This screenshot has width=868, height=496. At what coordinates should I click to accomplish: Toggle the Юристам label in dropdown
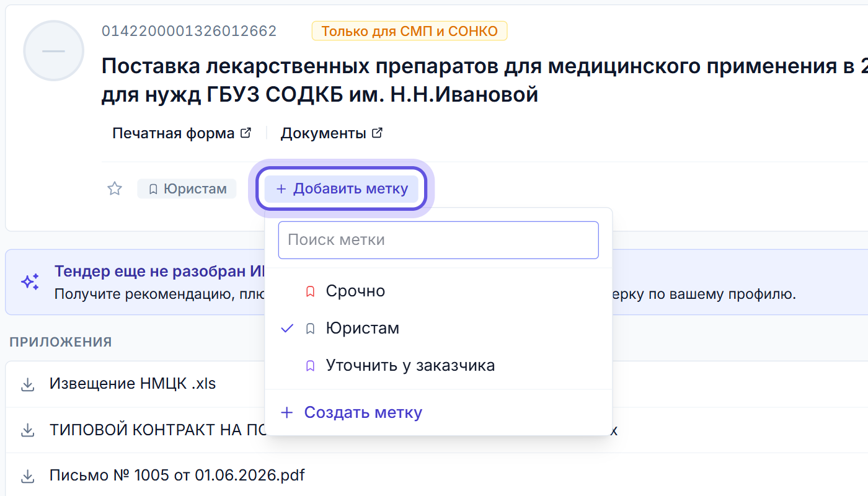(438, 329)
